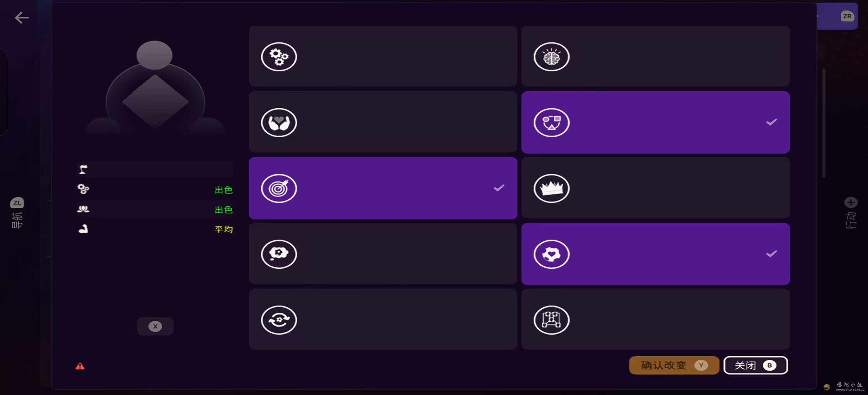Click the ZR shoulder button badge
Viewport: 868px width, 395px height.
[x=847, y=16]
